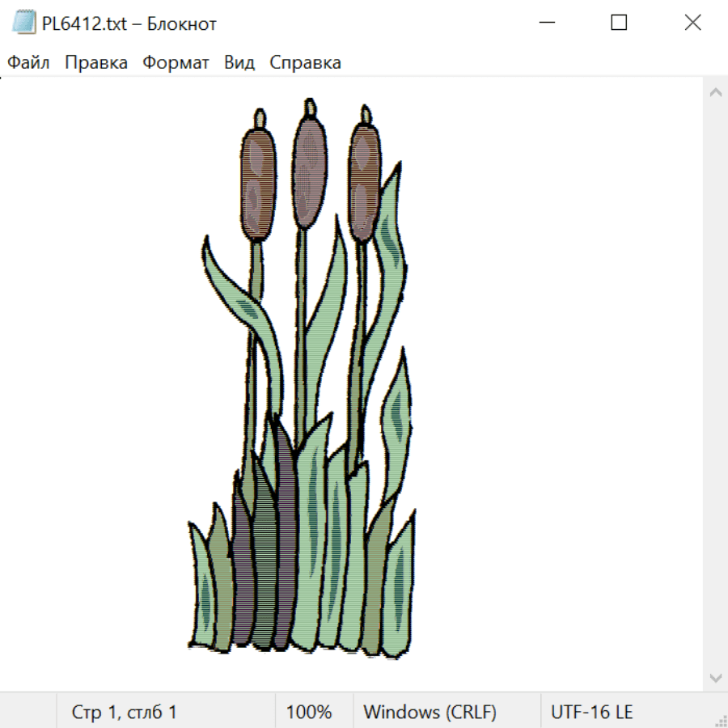Screen dimensions: 728x728
Task: Expand the Формат menu
Action: tap(176, 63)
